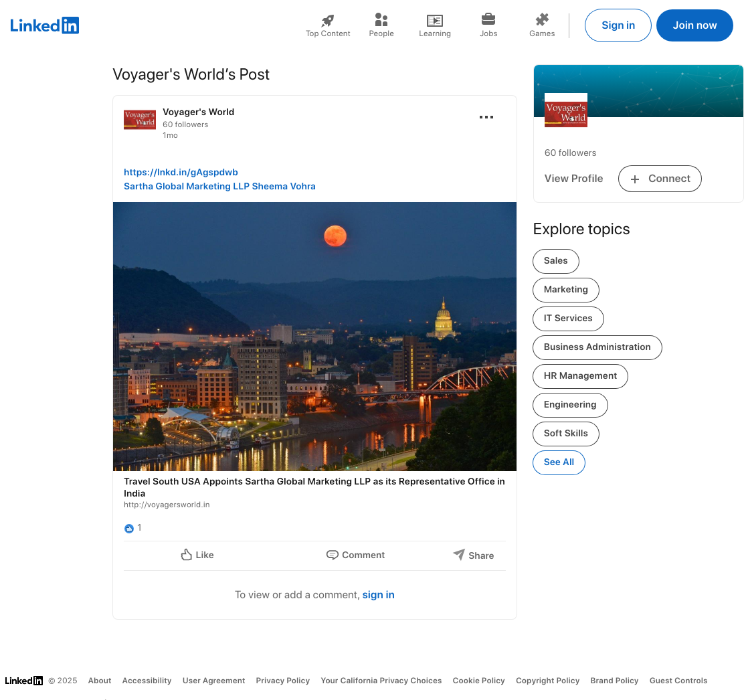The width and height of the screenshot is (744, 700).
Task: Open the post's three-dot options menu
Action: 486,117
